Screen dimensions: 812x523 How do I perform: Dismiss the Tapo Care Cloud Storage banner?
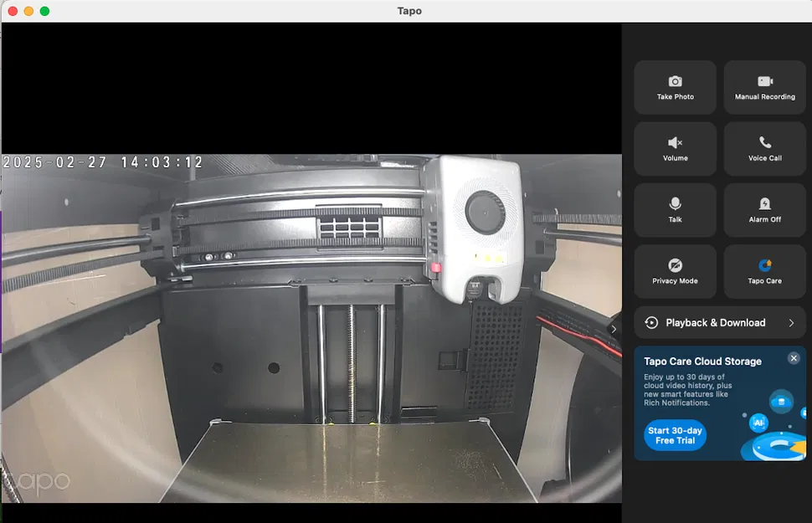click(794, 358)
